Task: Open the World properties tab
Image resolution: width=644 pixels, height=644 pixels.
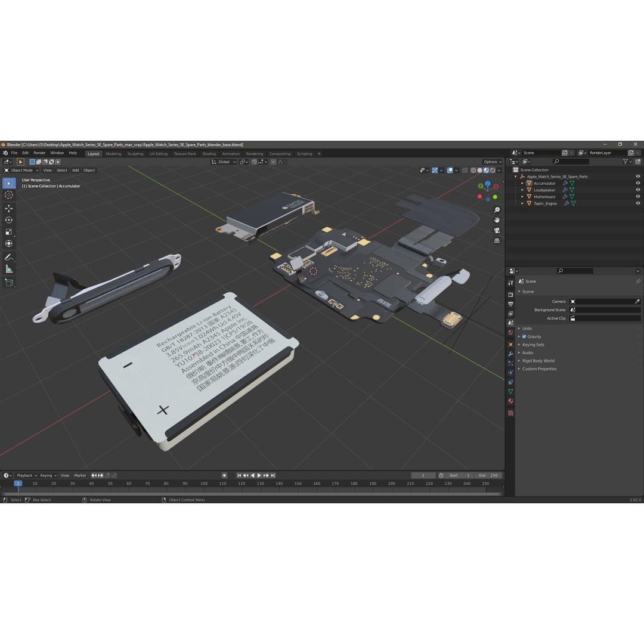Action: pyautogui.click(x=510, y=333)
